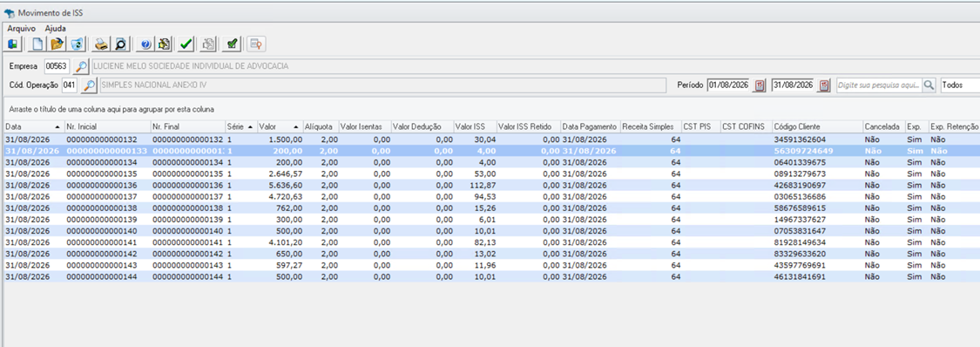Click the search magnifier beside search box
This screenshot has height=347, width=980.
pos(929,85)
